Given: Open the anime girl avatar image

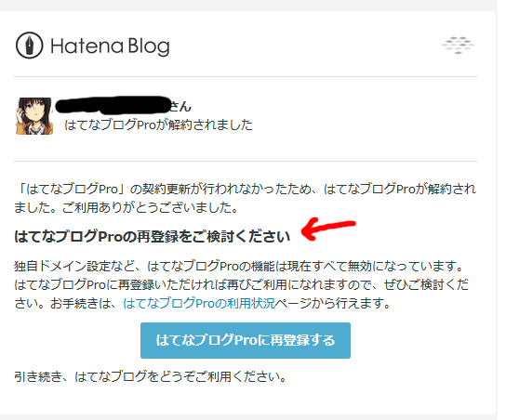Looking at the screenshot, I should pos(34,116).
